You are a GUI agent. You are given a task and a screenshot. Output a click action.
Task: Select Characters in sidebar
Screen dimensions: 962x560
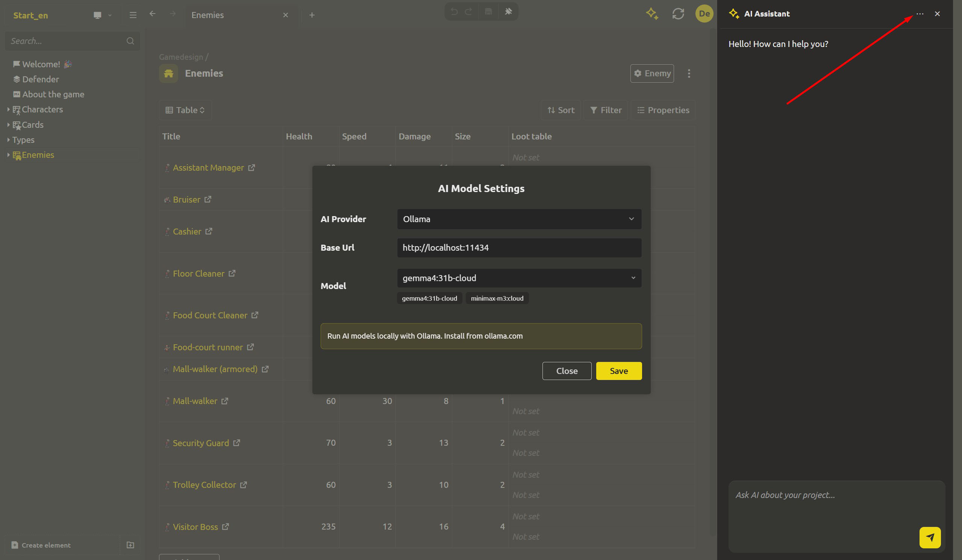[42, 109]
